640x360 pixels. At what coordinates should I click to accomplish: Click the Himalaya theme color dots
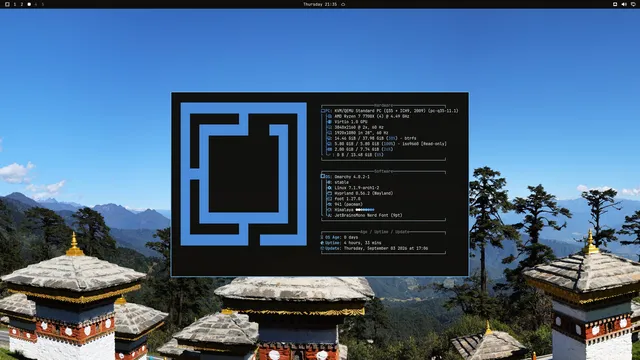(365, 210)
